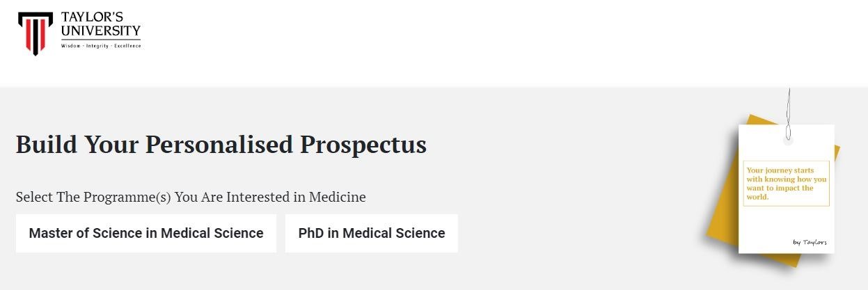868x290 pixels.
Task: Click the word "Medicine" in the subtitle
Action: point(338,197)
